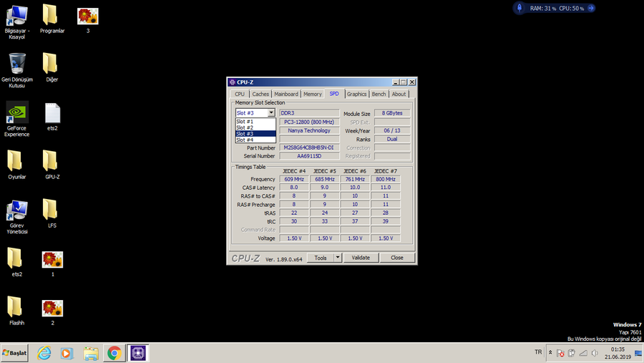Launch Görev Yöneticisi shortcut
The image size is (644, 363).
(17, 217)
